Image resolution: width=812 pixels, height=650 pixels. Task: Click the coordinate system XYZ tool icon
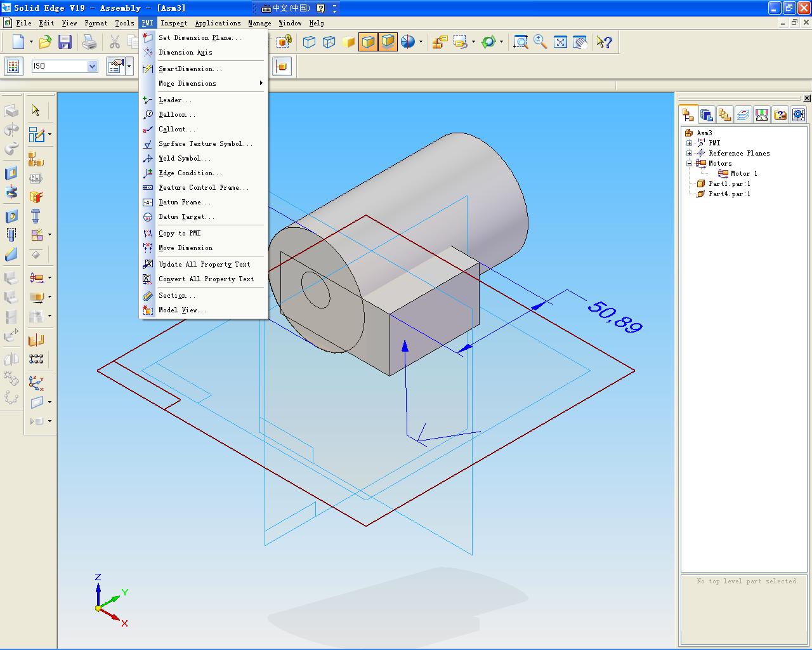tap(36, 383)
